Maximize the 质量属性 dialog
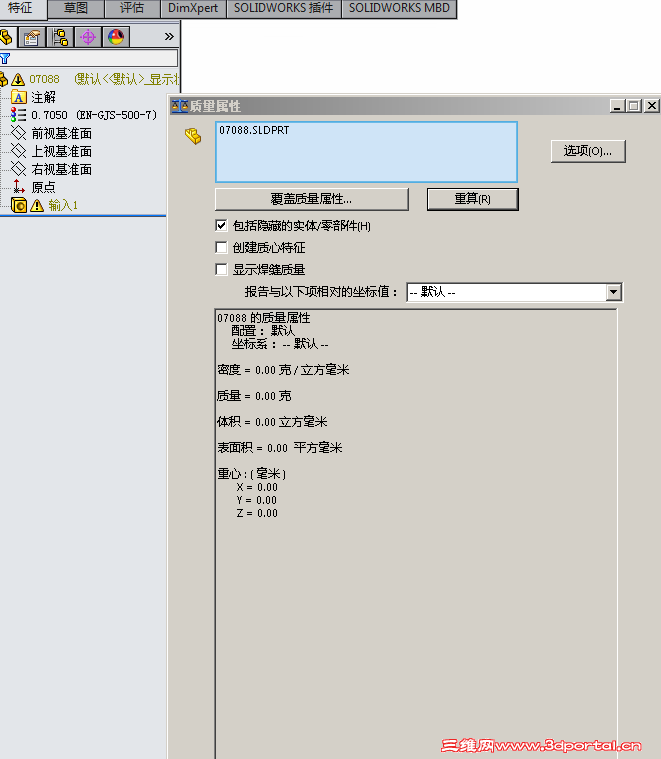661x759 pixels. (x=634, y=106)
